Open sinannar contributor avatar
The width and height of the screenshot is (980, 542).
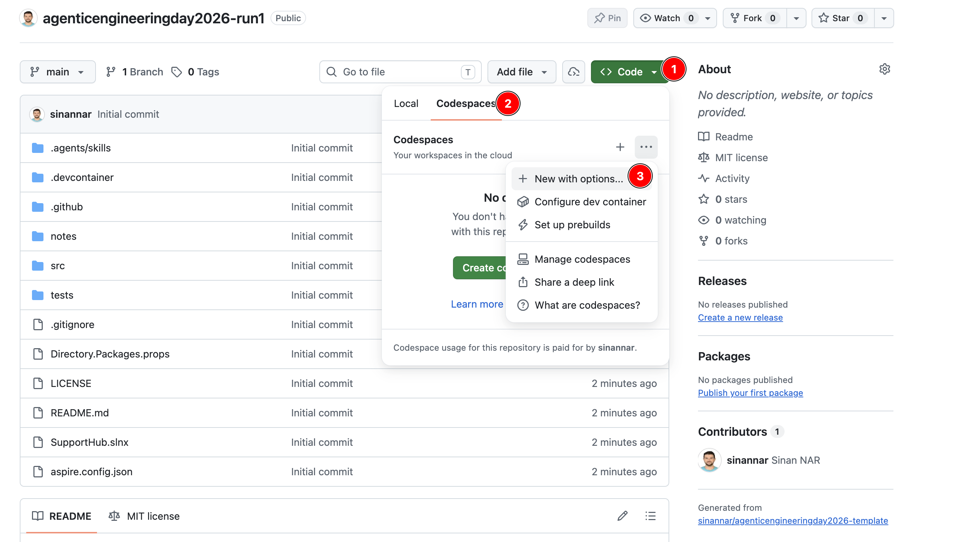[709, 460]
